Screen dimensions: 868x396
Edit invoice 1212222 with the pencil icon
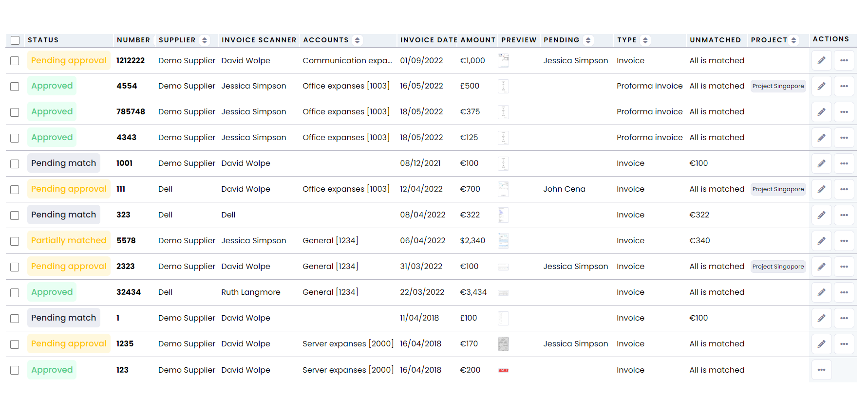click(821, 60)
